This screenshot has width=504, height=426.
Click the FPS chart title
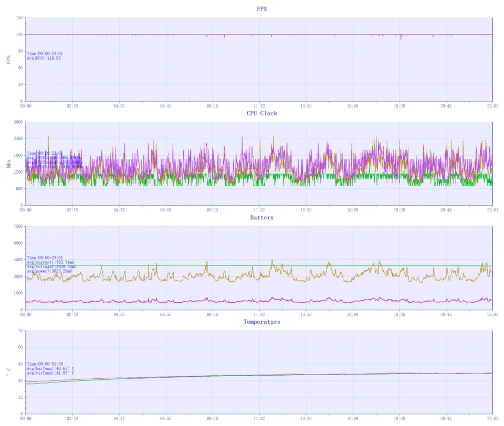pos(261,9)
